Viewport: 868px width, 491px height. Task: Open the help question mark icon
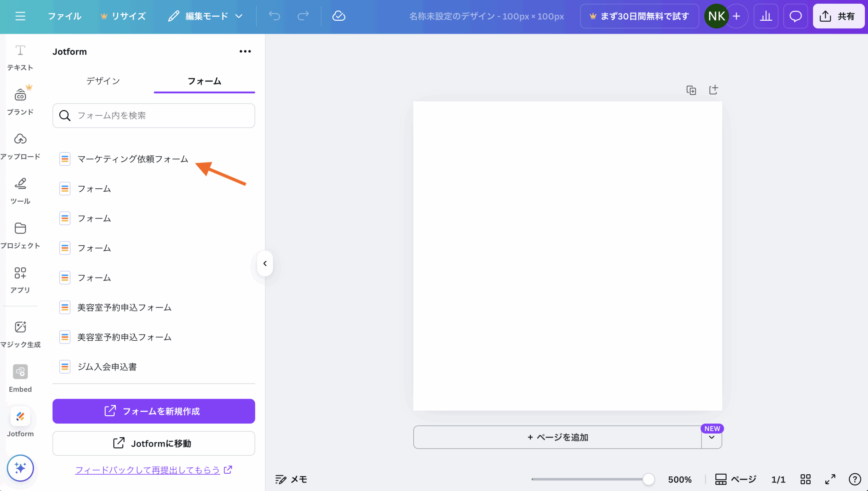tap(855, 479)
